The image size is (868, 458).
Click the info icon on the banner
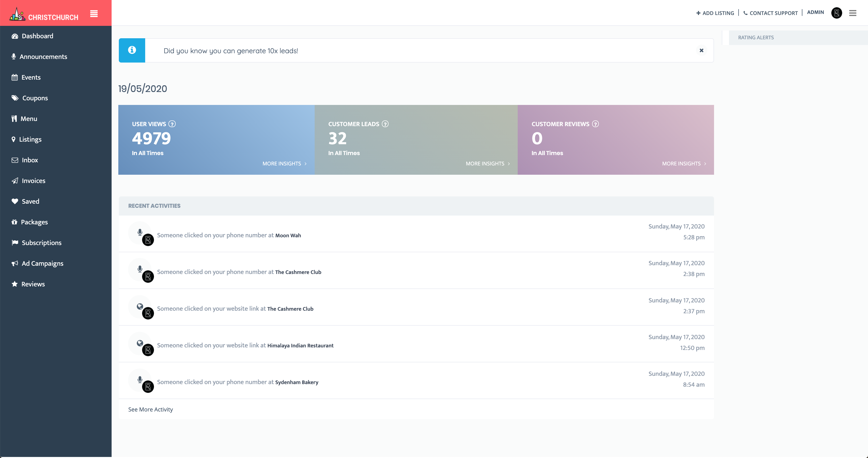[x=132, y=50]
